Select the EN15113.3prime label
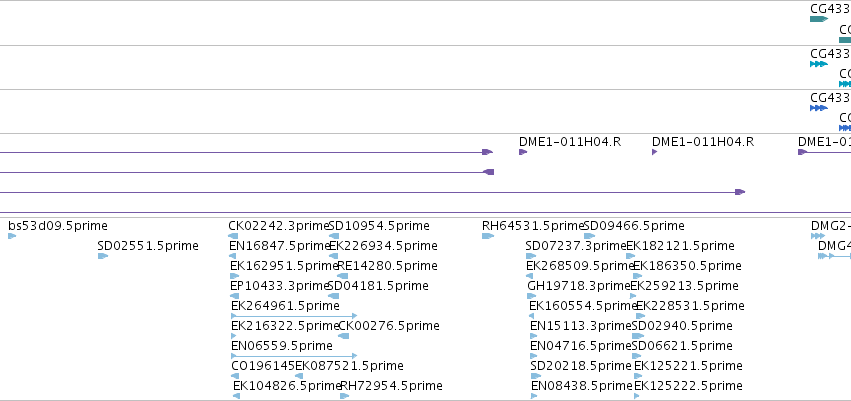 [581, 326]
